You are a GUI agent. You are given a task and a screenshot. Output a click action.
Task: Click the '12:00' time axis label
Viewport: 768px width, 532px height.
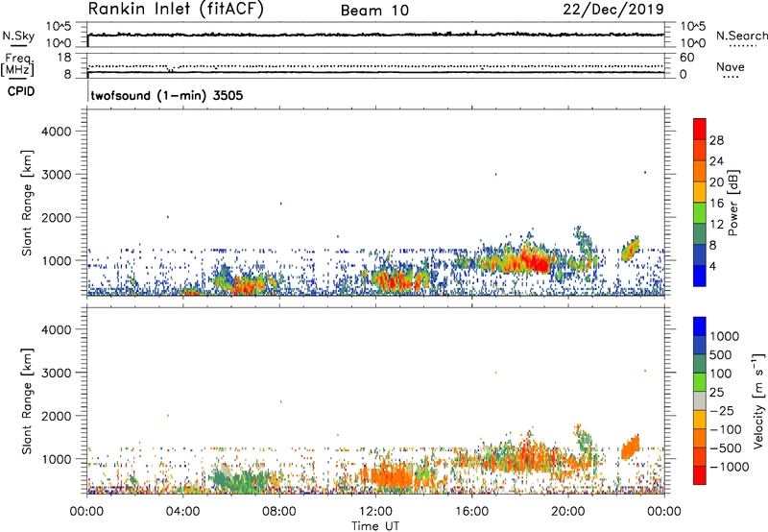click(x=375, y=512)
